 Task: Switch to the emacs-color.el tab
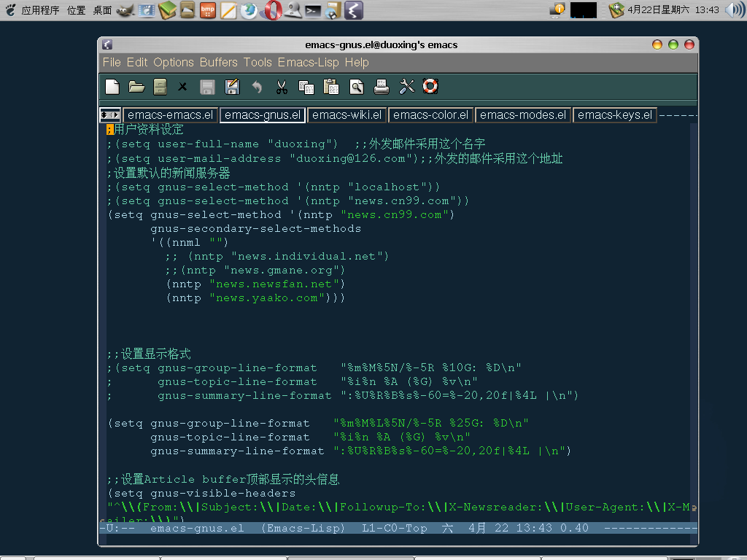[430, 115]
